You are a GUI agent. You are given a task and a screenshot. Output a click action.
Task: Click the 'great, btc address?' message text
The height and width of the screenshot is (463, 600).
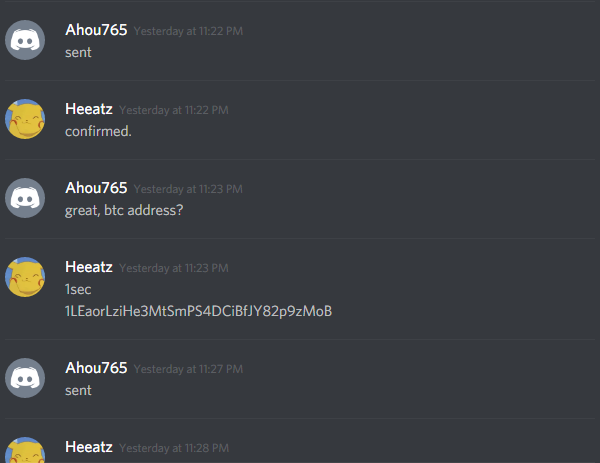tap(124, 210)
